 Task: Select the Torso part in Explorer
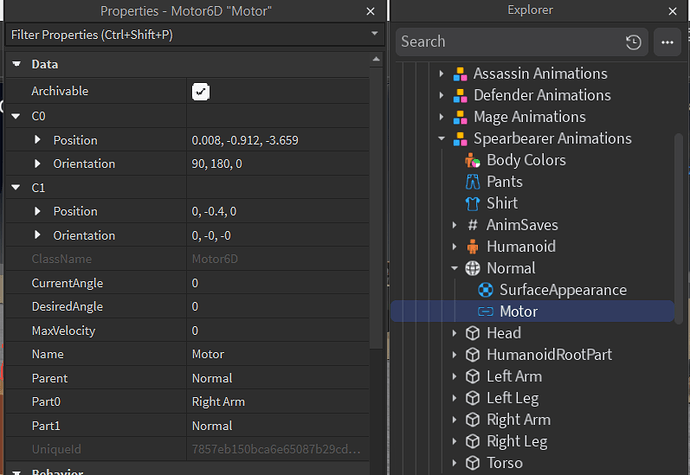click(504, 463)
